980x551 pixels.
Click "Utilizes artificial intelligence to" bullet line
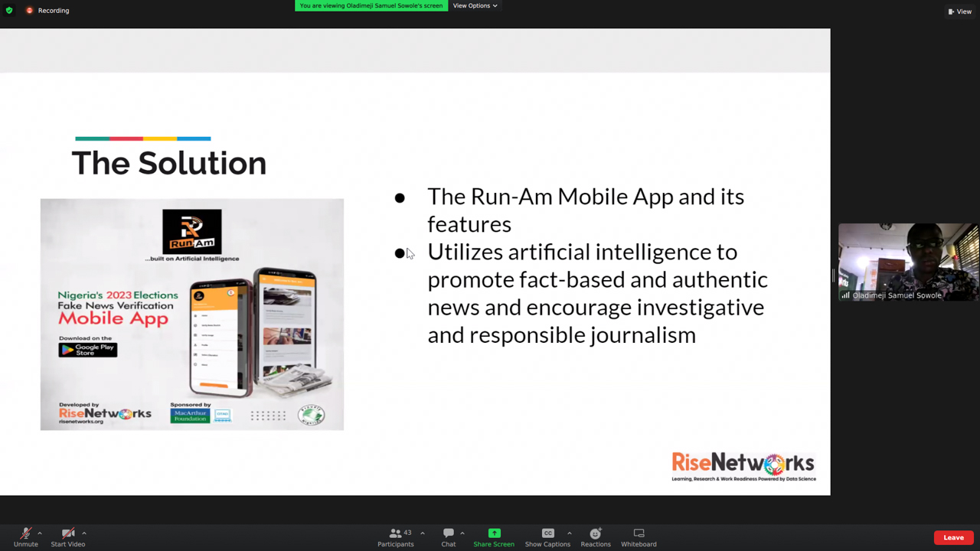click(582, 252)
